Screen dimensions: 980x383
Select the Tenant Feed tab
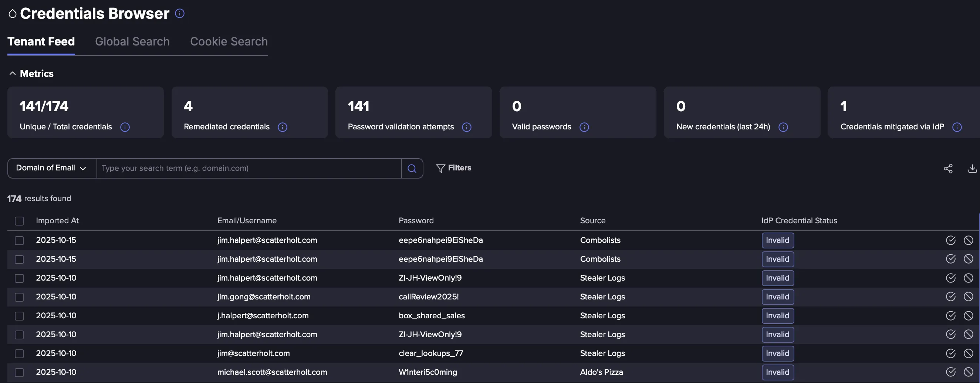point(41,41)
